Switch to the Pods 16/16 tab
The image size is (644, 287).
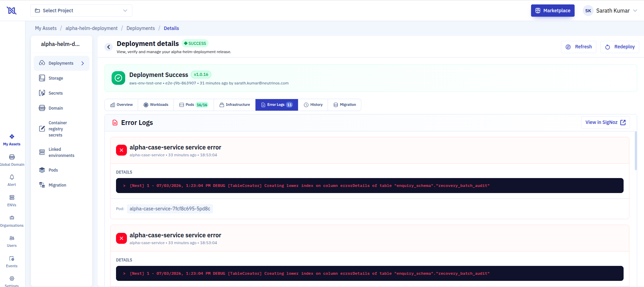(x=194, y=105)
